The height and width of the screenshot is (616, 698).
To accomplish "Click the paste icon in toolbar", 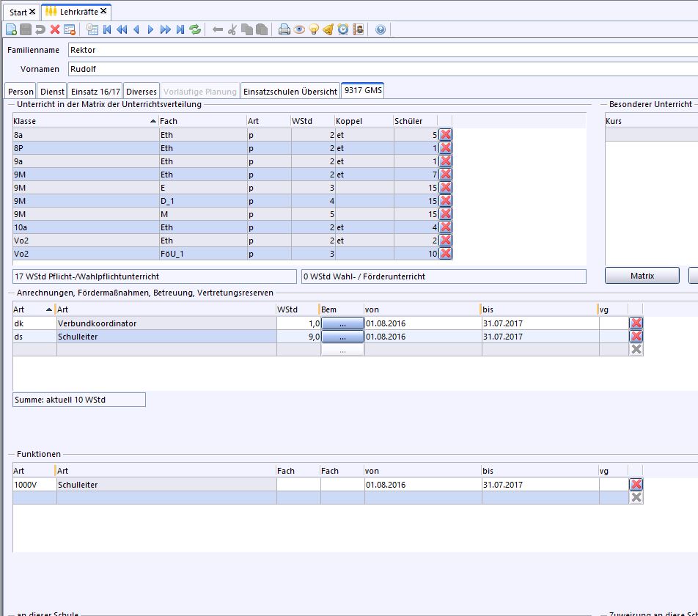I will [x=262, y=30].
